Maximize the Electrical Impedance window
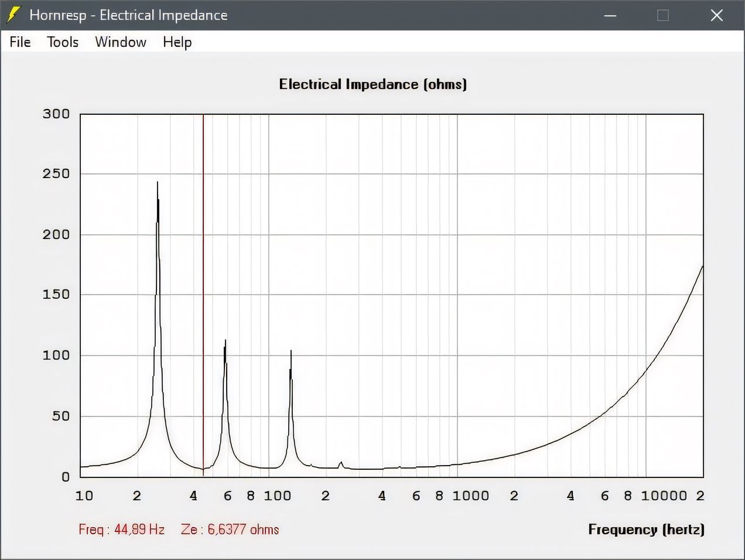 pos(663,15)
